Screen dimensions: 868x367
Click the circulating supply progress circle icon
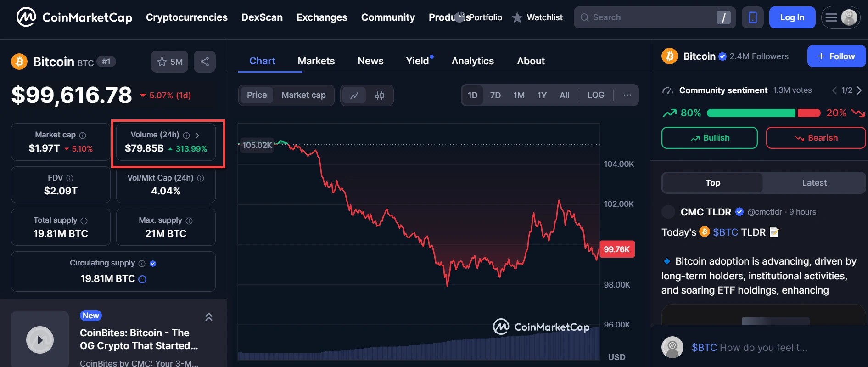tap(142, 279)
